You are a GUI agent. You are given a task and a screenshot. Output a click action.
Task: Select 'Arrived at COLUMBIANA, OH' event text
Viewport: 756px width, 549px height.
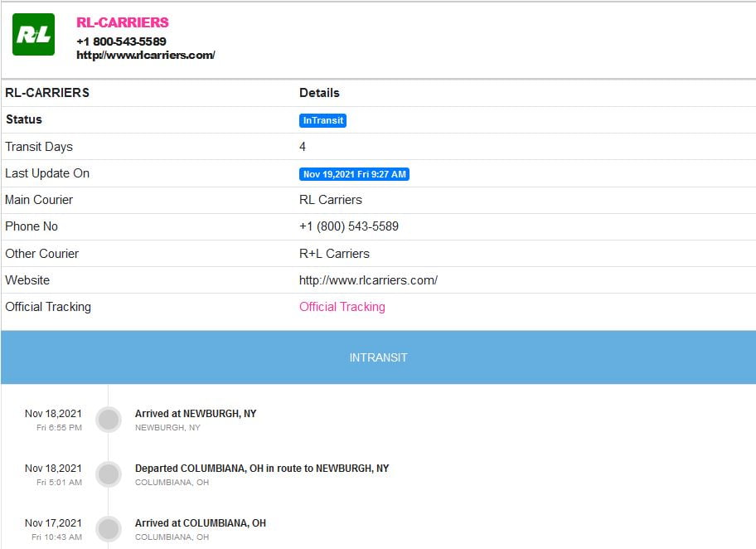tap(200, 523)
